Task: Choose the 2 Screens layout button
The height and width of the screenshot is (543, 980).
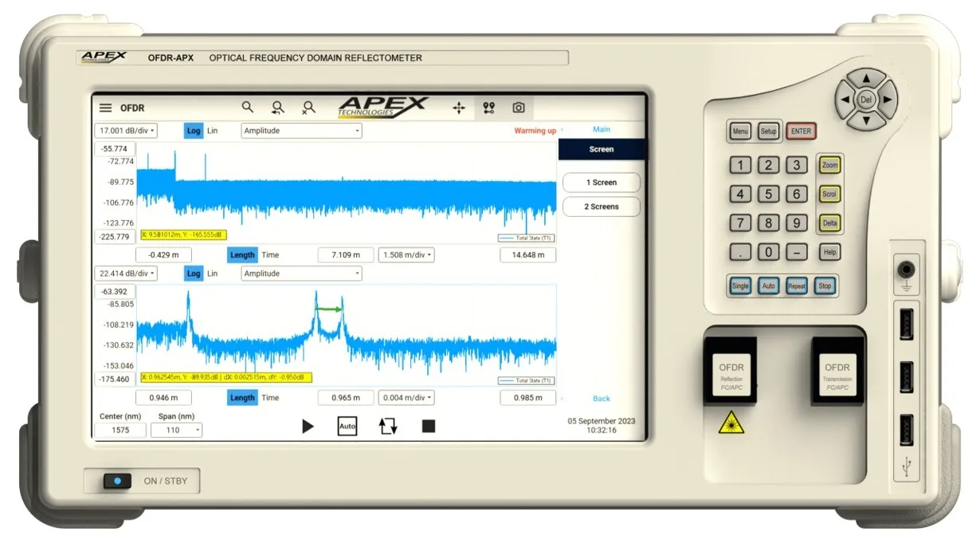Action: (601, 207)
